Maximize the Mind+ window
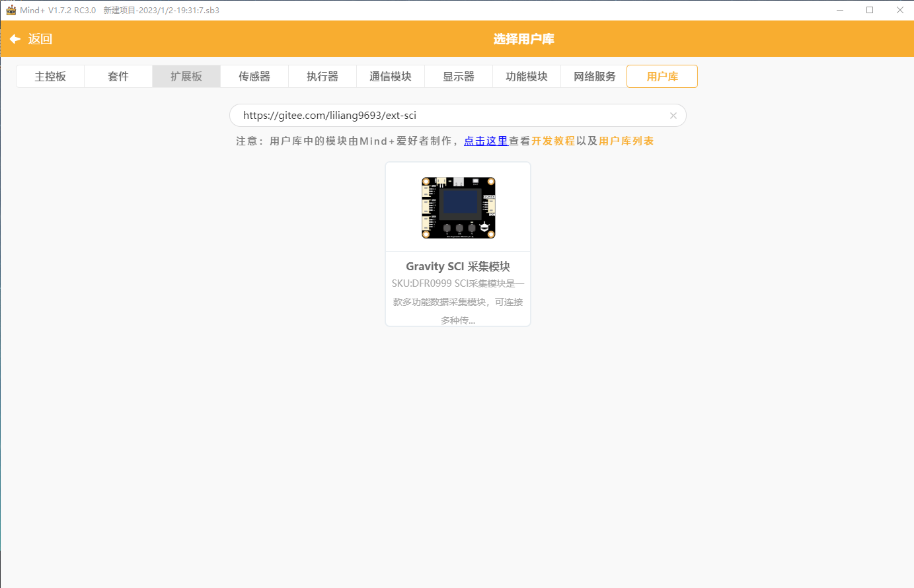914x588 pixels. click(x=870, y=10)
